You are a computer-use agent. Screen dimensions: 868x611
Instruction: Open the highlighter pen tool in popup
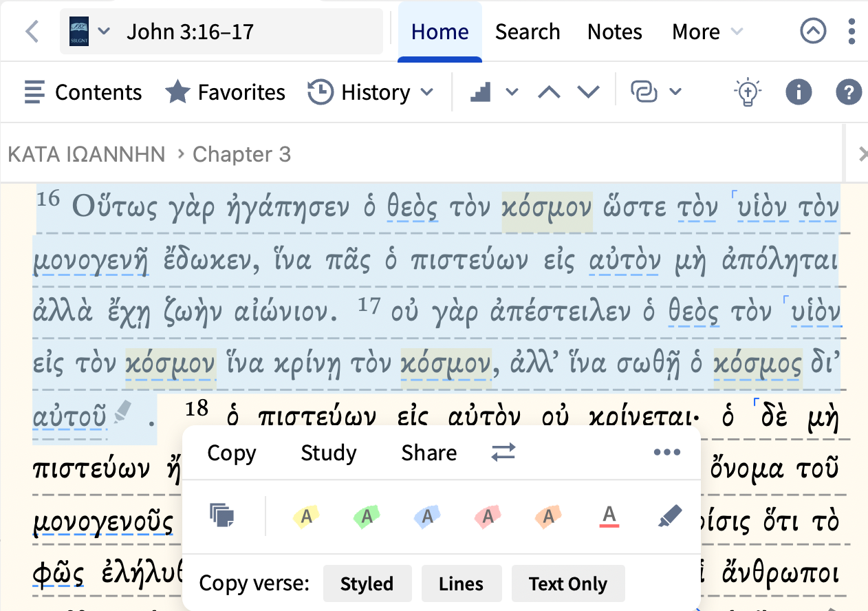click(669, 516)
